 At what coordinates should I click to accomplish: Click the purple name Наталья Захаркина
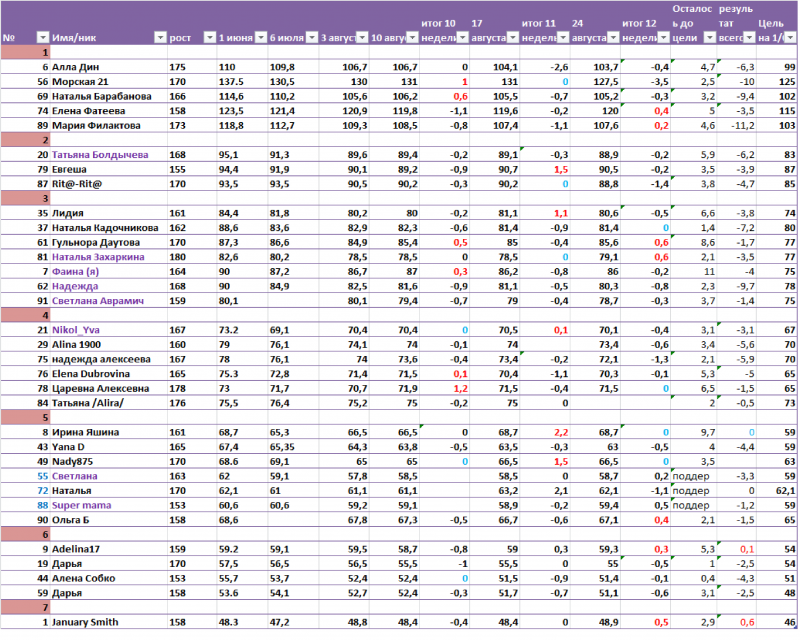coord(100,256)
